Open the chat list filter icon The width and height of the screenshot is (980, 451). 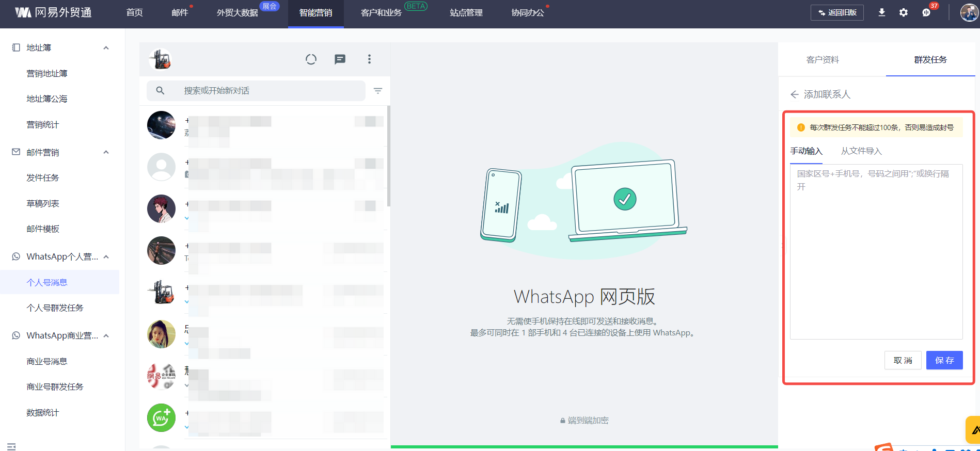[378, 91]
